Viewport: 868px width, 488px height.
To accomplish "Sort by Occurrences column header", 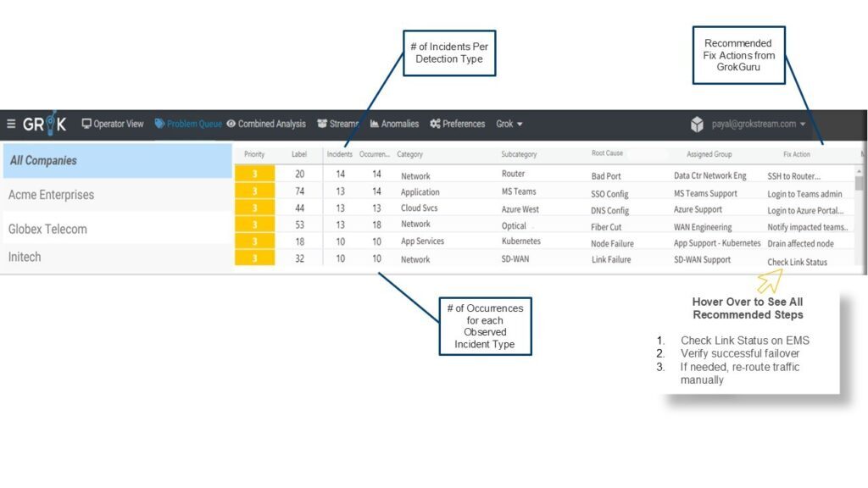I will (x=375, y=154).
